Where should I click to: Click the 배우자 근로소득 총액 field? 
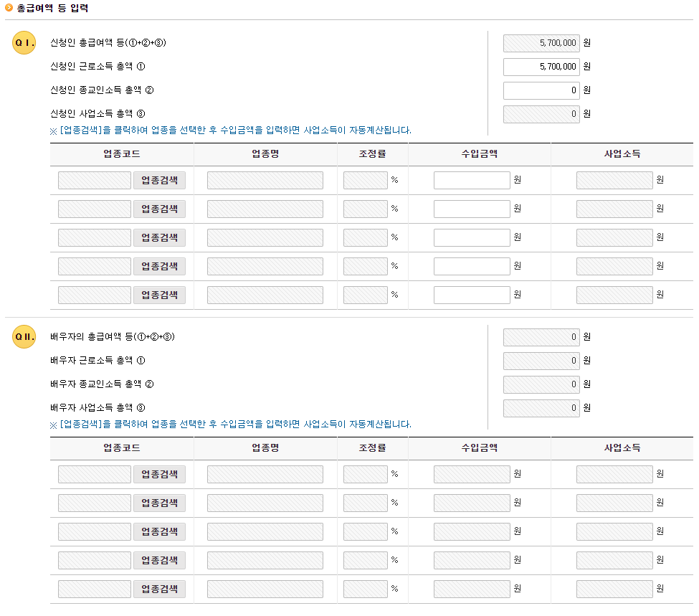[x=542, y=361]
